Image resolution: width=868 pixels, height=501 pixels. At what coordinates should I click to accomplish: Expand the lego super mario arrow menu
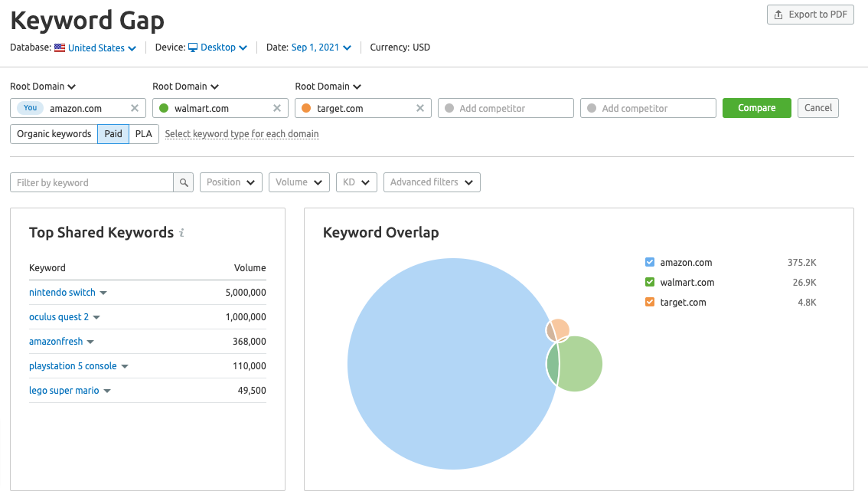[107, 391]
